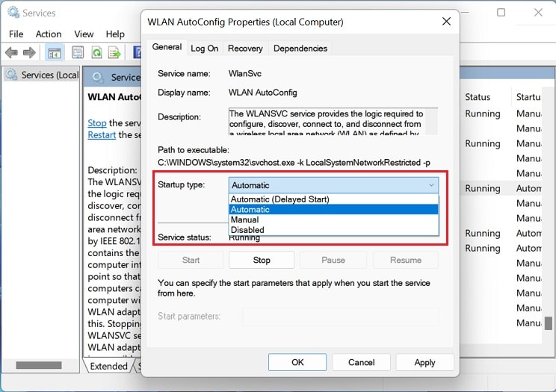Choose Disabled startup option
The image size is (556, 392).
point(333,230)
